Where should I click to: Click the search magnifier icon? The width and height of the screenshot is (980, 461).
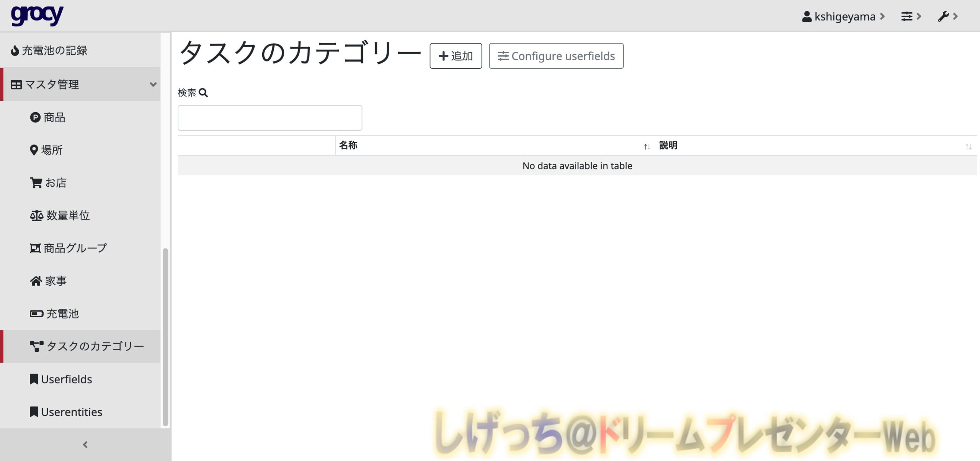(204, 93)
